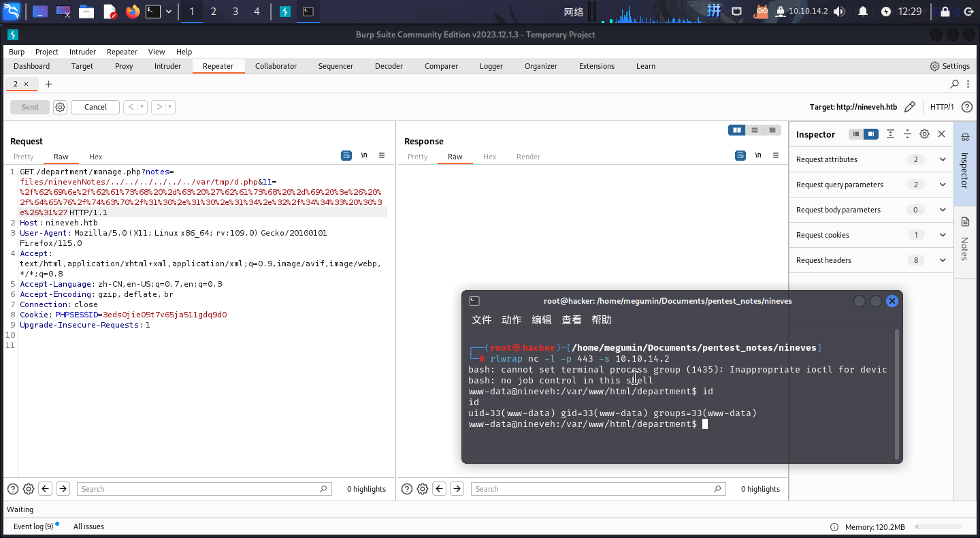Image resolution: width=980 pixels, height=538 pixels.
Task: Open terminal 帮助 menu
Action: tap(602, 320)
